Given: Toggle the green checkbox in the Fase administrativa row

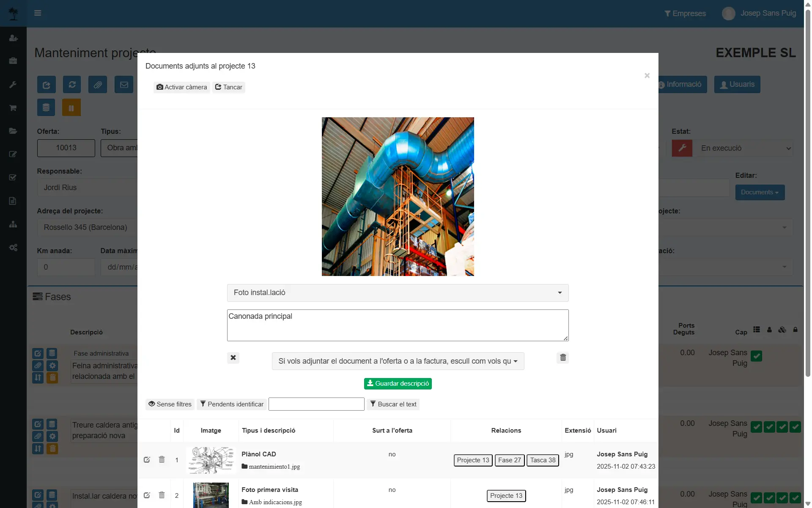Looking at the screenshot, I should (756, 356).
